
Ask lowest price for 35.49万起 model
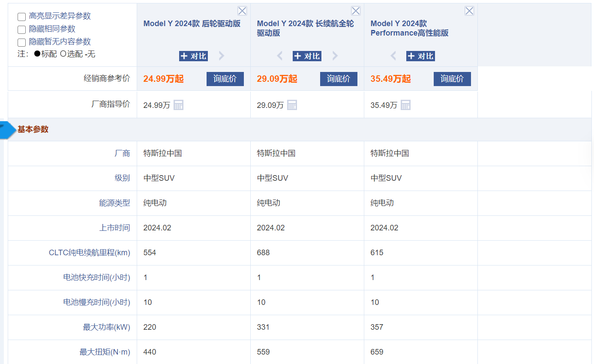[x=452, y=79]
